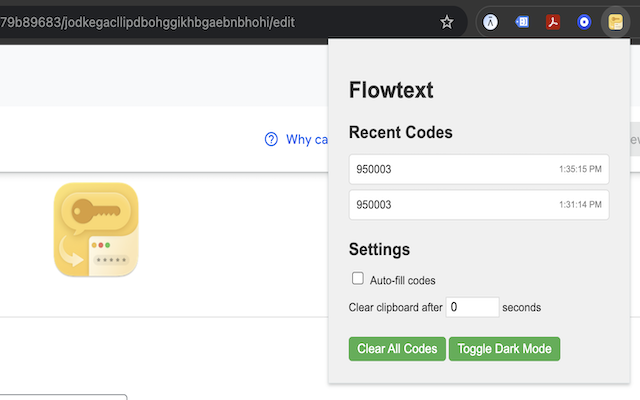640x400 pixels.
Task: Click the blue question mark help icon
Action: [271, 139]
